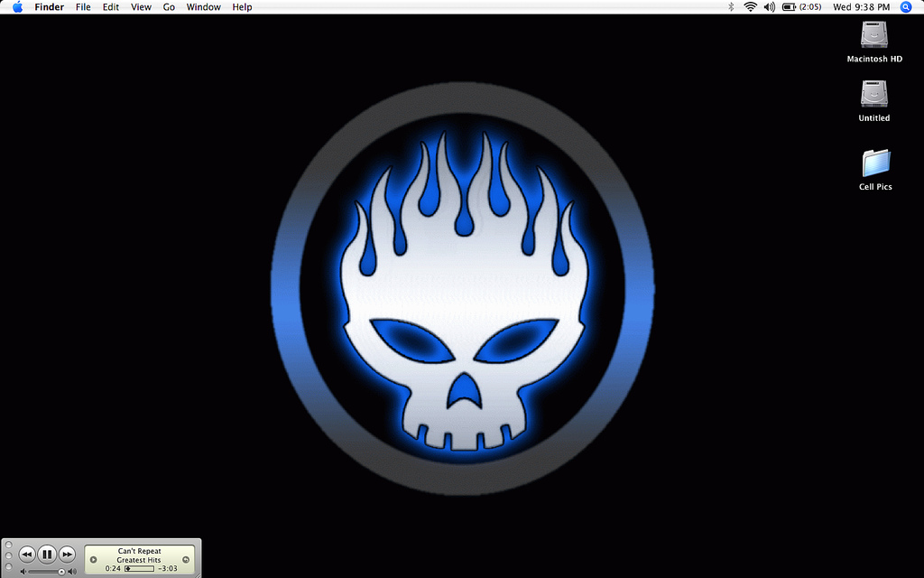Screen dimensions: 924x578
Task: Open the Edit menu
Action: click(x=111, y=7)
